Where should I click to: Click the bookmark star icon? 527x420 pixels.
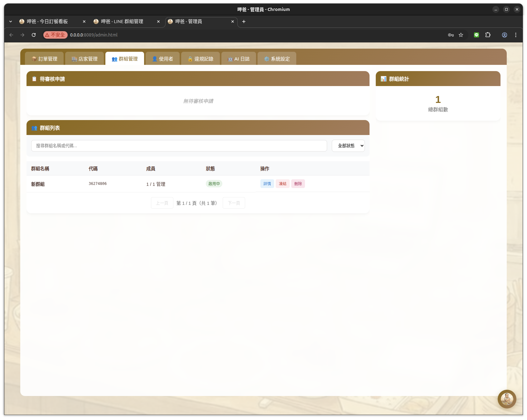pyautogui.click(x=461, y=35)
